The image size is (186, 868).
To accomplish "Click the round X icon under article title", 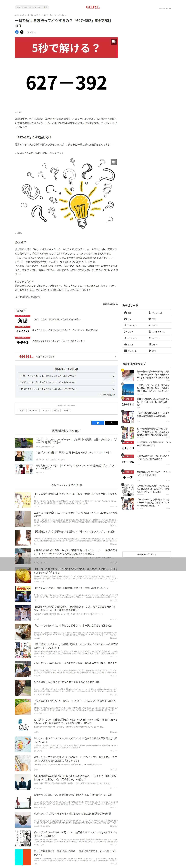I will (x=22, y=32).
